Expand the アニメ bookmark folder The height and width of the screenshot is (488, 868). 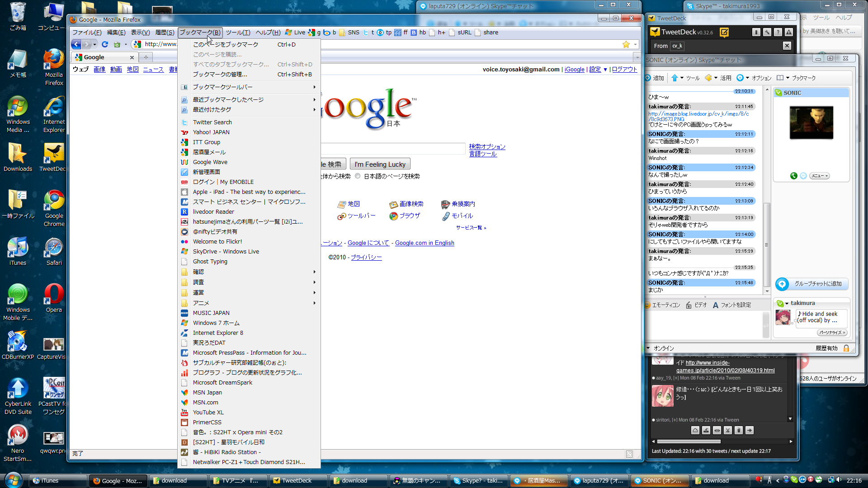tap(249, 303)
